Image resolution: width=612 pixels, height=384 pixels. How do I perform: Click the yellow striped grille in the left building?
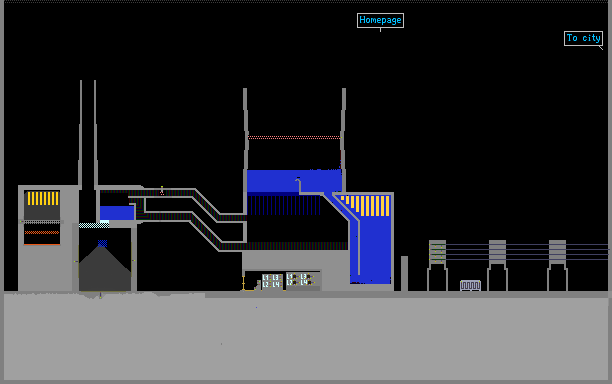pos(43,198)
